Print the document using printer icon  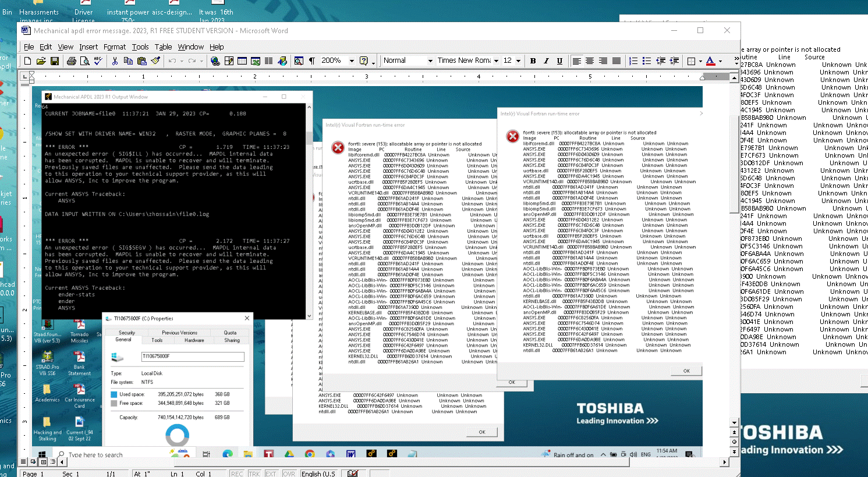[x=72, y=60]
